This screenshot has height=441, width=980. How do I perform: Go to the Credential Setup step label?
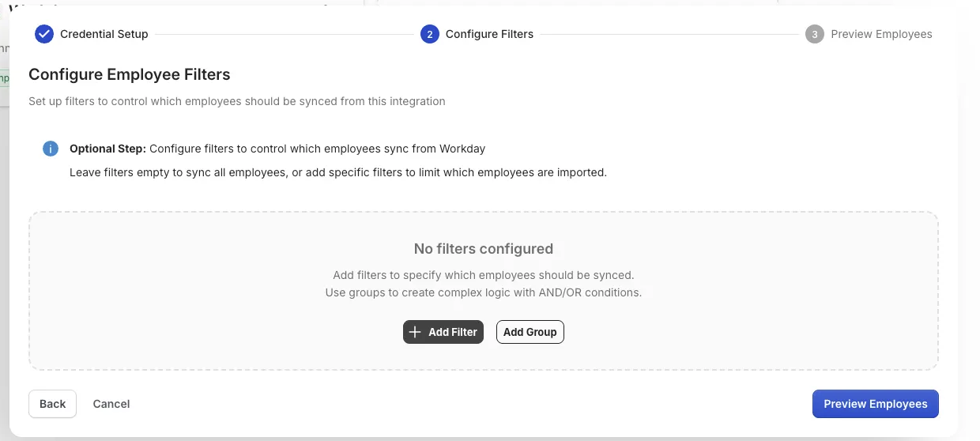click(104, 34)
